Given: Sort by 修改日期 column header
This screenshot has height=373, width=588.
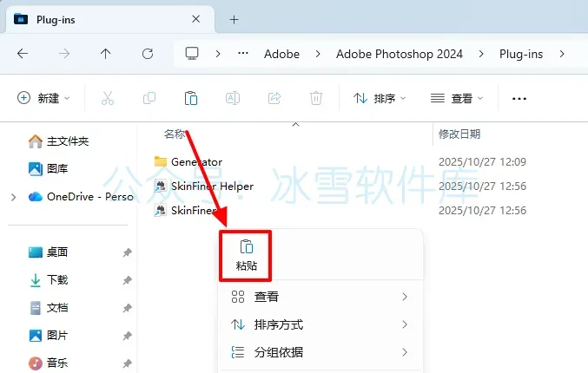Looking at the screenshot, I should (459, 134).
